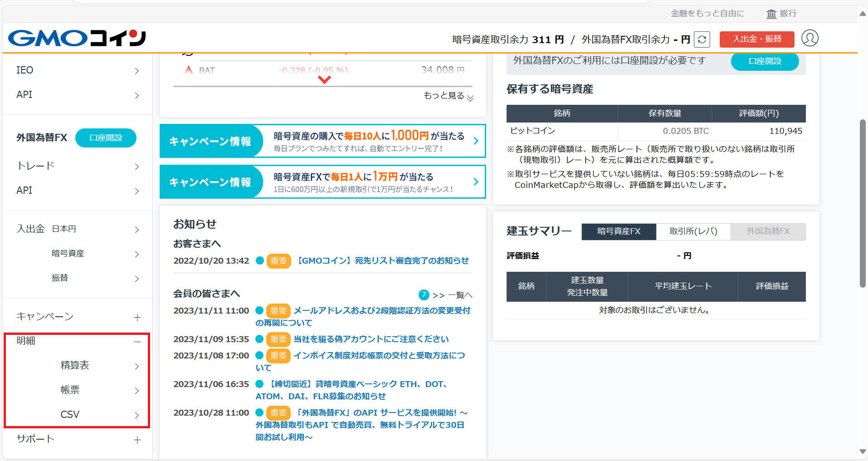
Task: Click the 保有数量 column header
Action: 665,113
